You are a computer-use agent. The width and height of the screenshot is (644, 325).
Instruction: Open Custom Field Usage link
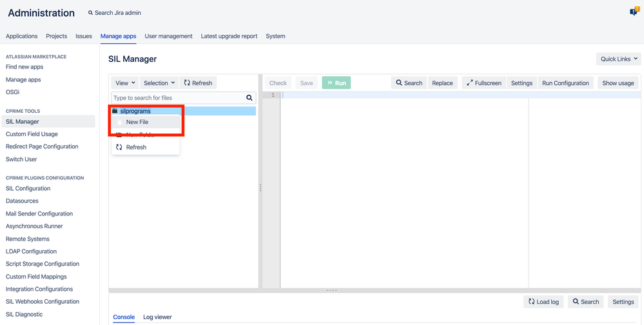pos(32,134)
